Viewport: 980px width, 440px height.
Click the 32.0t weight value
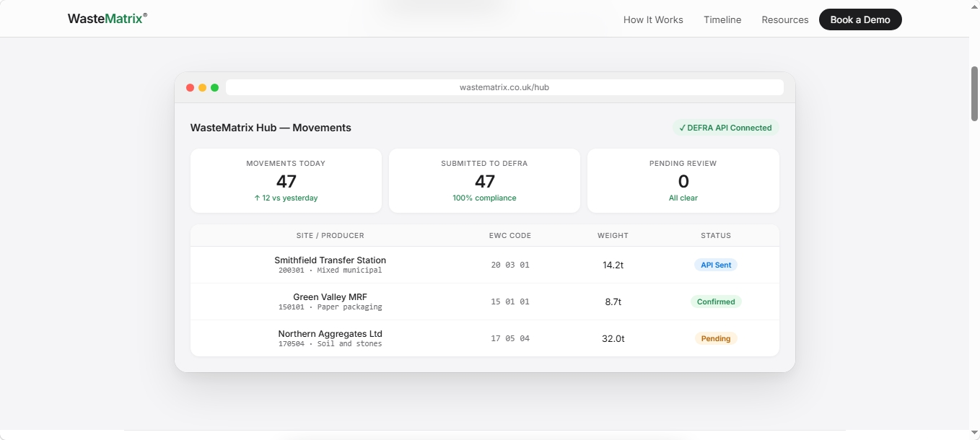613,338
